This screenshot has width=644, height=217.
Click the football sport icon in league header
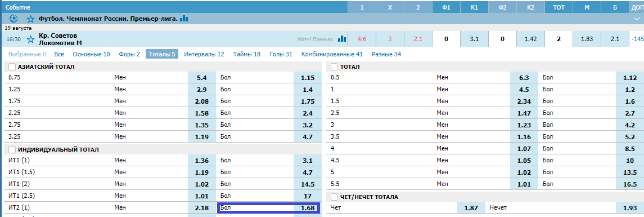coord(13,19)
